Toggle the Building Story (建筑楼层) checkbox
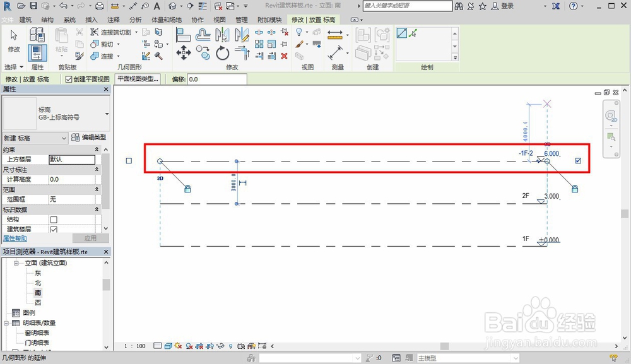The width and height of the screenshot is (631, 364). point(54,229)
